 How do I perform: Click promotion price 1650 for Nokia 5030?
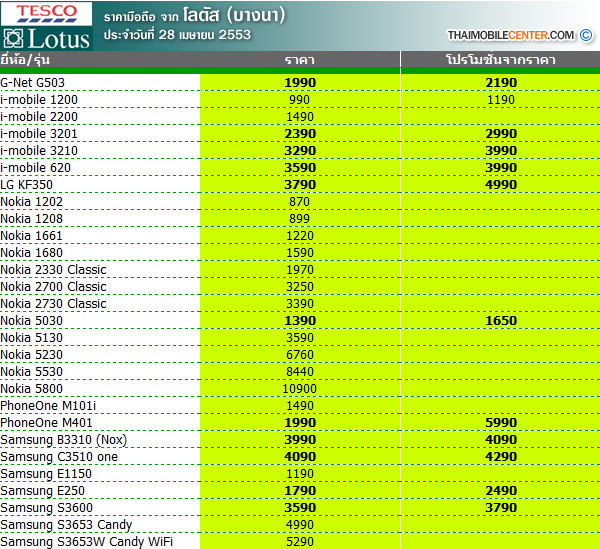[x=501, y=321]
